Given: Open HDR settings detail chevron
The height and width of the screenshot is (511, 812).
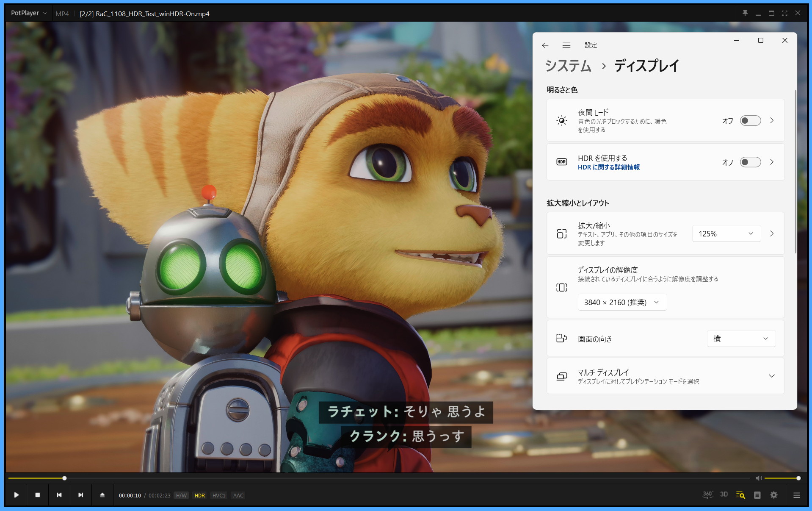Looking at the screenshot, I should (x=772, y=162).
